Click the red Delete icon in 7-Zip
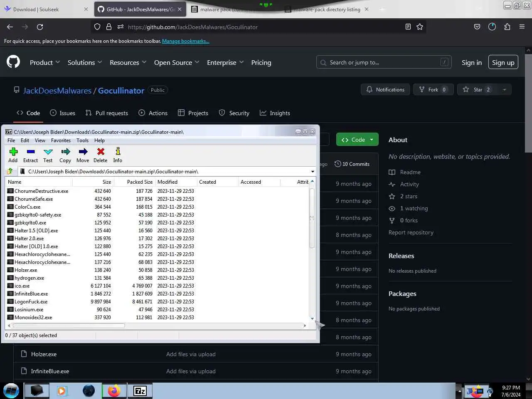This screenshot has height=399, width=532. [x=100, y=152]
